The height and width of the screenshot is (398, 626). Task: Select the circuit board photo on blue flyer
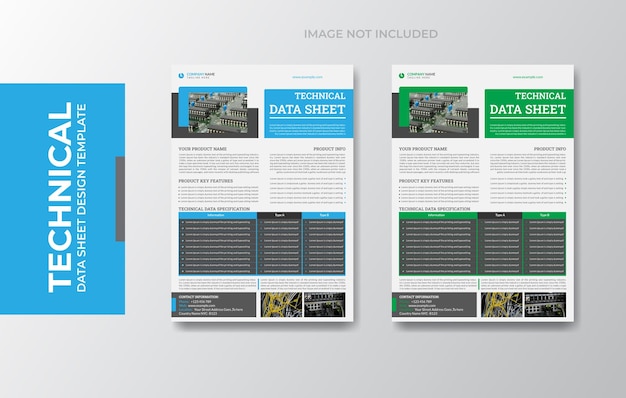218,113
